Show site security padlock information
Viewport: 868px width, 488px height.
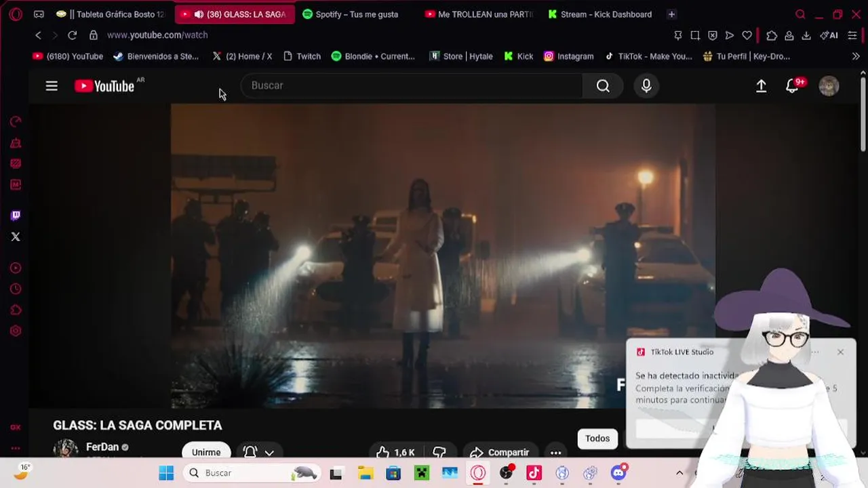coord(94,35)
